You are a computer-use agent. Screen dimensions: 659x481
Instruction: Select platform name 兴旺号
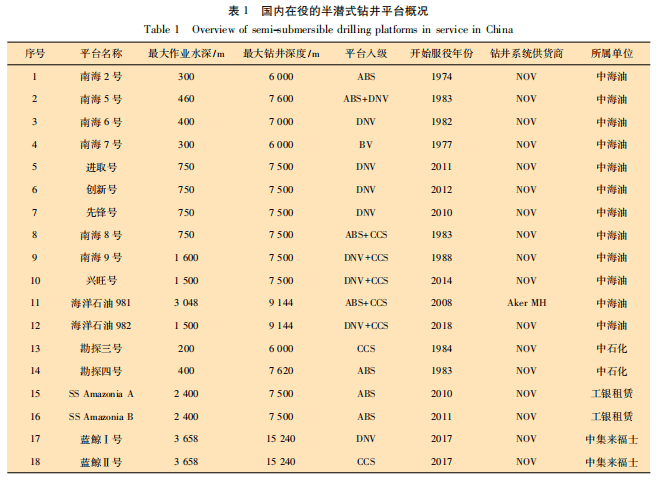101,280
